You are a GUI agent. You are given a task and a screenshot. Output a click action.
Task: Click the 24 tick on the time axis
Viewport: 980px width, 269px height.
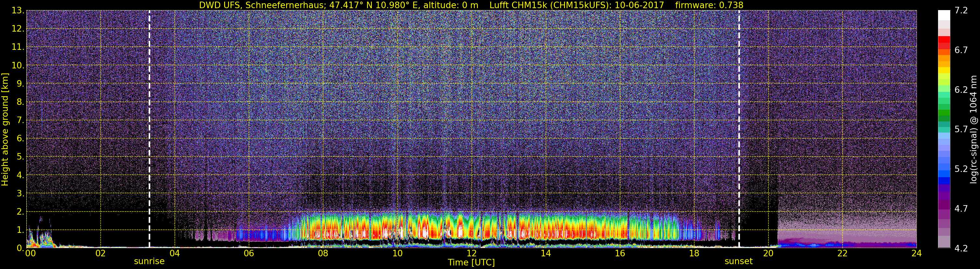(x=917, y=254)
